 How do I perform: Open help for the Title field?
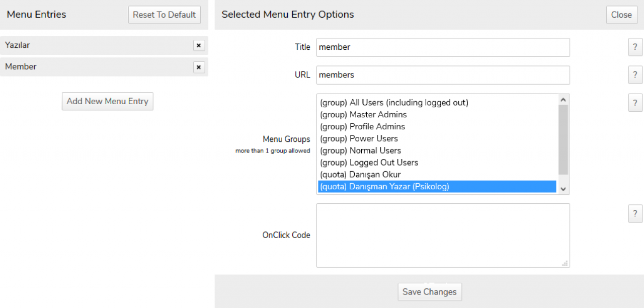point(635,47)
